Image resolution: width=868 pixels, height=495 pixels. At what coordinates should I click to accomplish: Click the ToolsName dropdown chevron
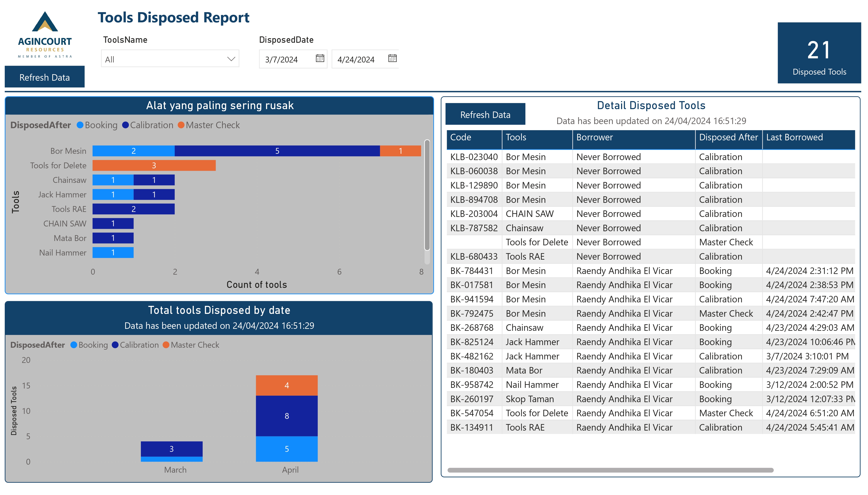(x=231, y=59)
